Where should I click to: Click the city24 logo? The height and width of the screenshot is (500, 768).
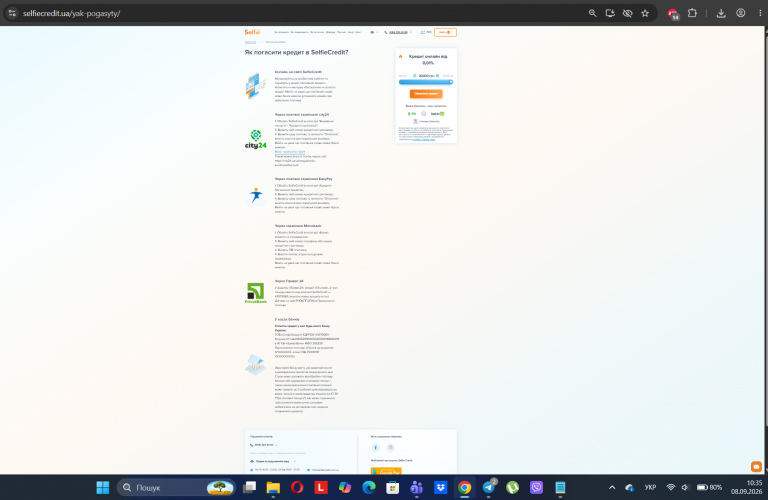tap(256, 139)
